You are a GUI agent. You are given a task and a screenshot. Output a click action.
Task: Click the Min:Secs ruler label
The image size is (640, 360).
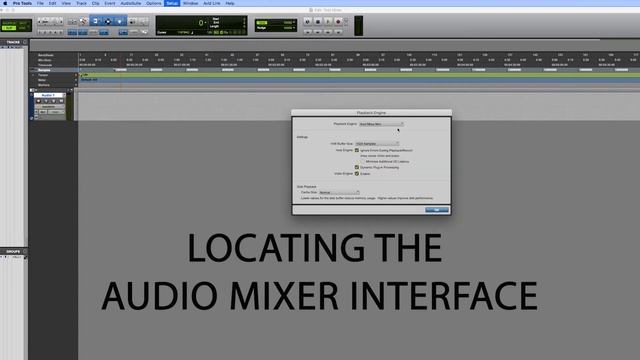(x=44, y=60)
